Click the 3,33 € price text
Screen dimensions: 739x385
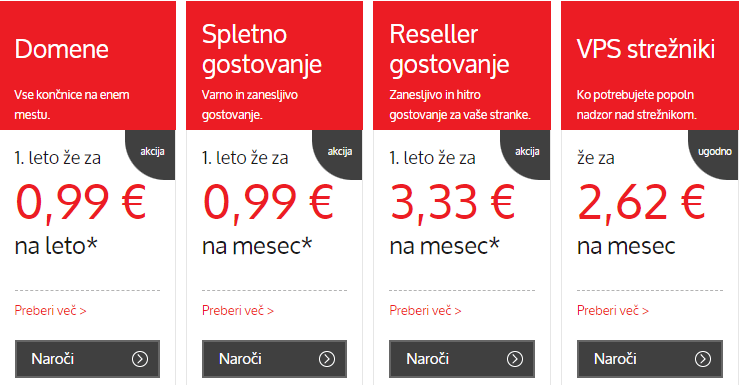(x=452, y=203)
